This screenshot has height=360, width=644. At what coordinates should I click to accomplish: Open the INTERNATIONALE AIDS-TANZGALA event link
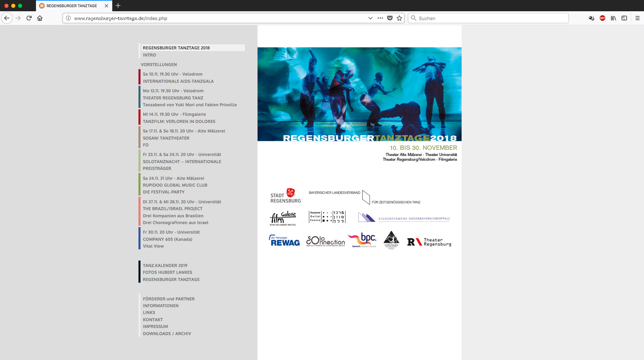pos(178,81)
